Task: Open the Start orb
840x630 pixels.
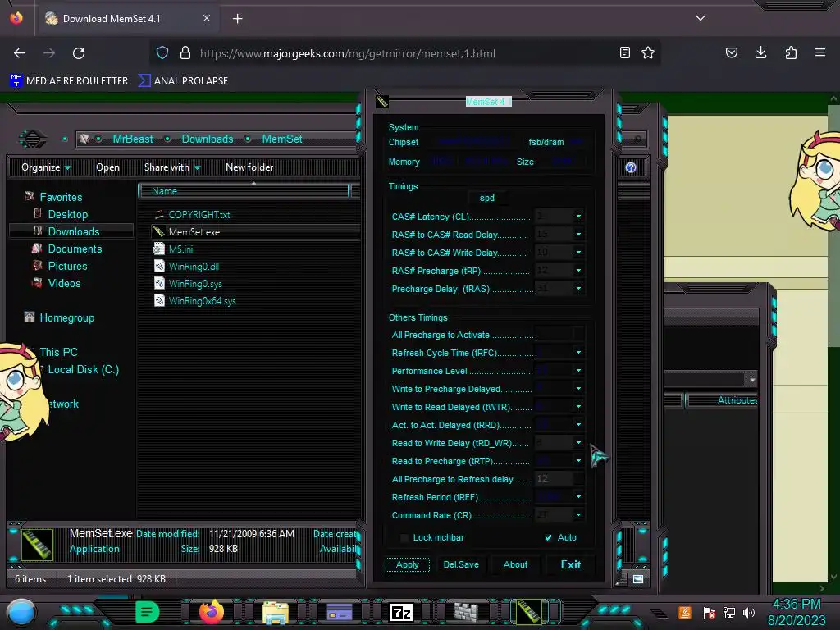Action: [21, 612]
